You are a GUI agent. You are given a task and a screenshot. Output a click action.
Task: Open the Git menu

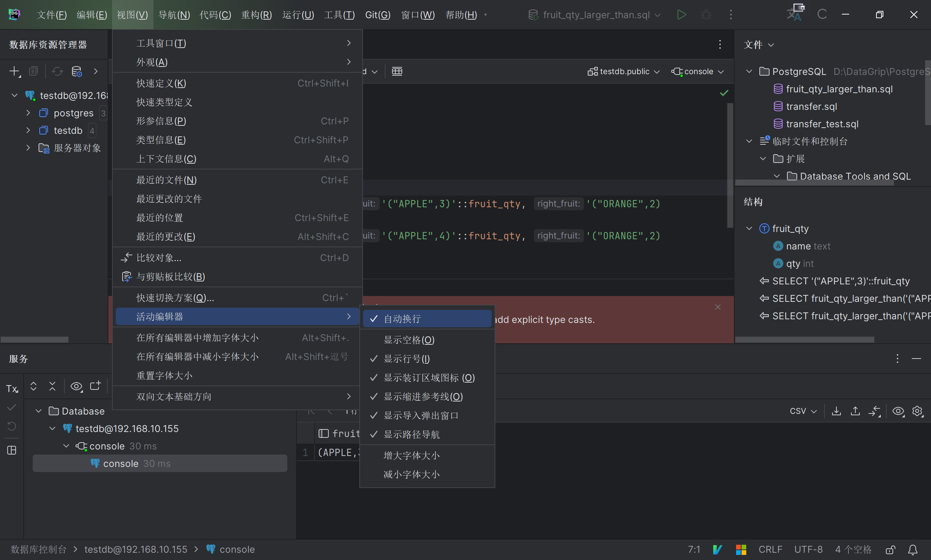coord(377,15)
